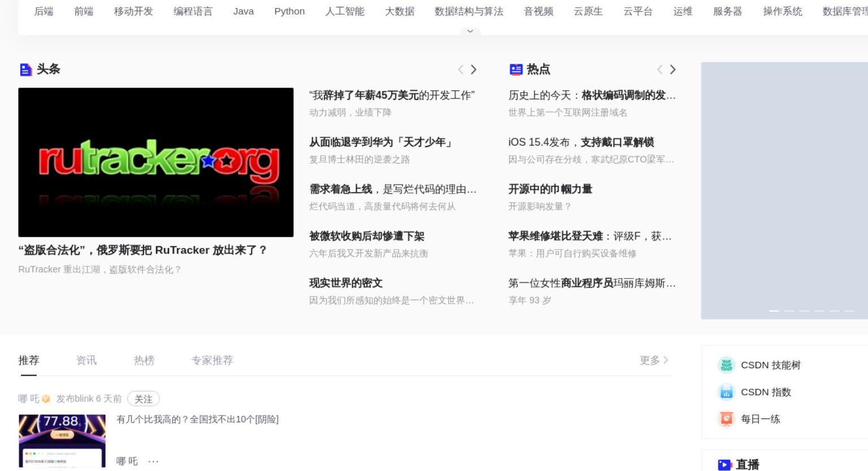The width and height of the screenshot is (868, 471).
Task: Switch to the 热榜 tab
Action: click(x=144, y=360)
